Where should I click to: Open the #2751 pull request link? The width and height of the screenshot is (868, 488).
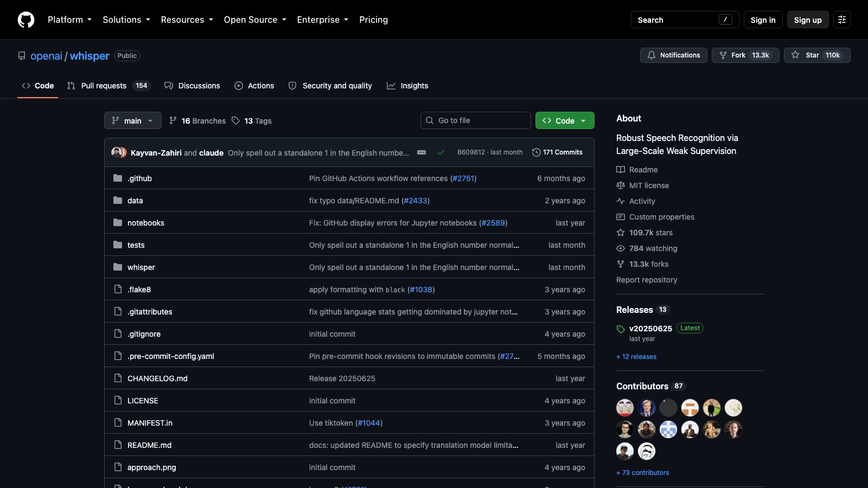[x=463, y=178]
